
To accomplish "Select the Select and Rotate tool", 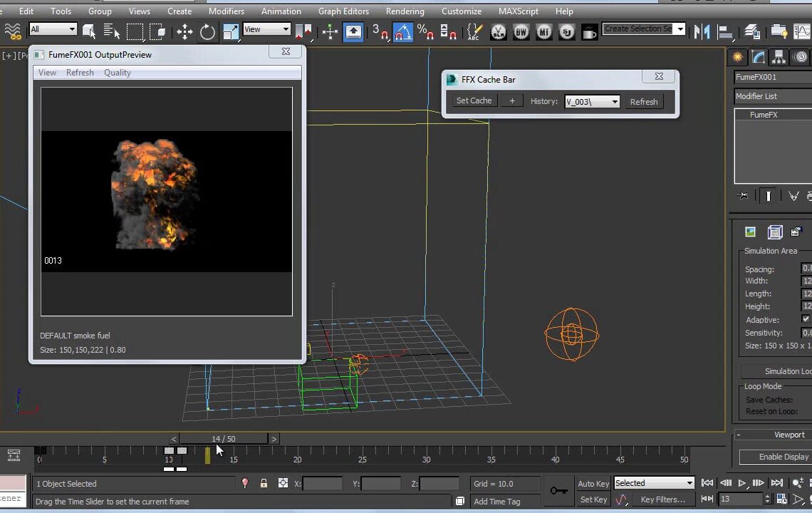I will point(206,31).
